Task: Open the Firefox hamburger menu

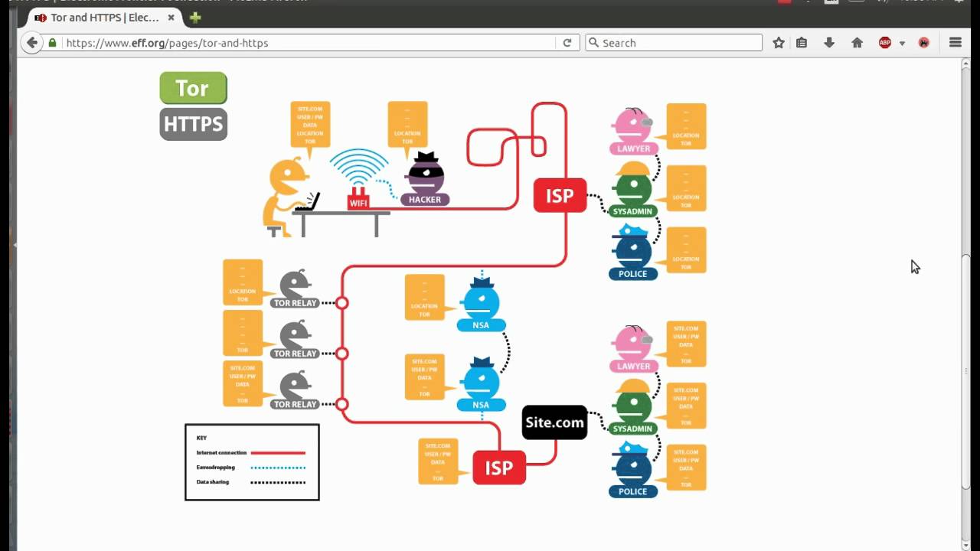Action: 955,43
